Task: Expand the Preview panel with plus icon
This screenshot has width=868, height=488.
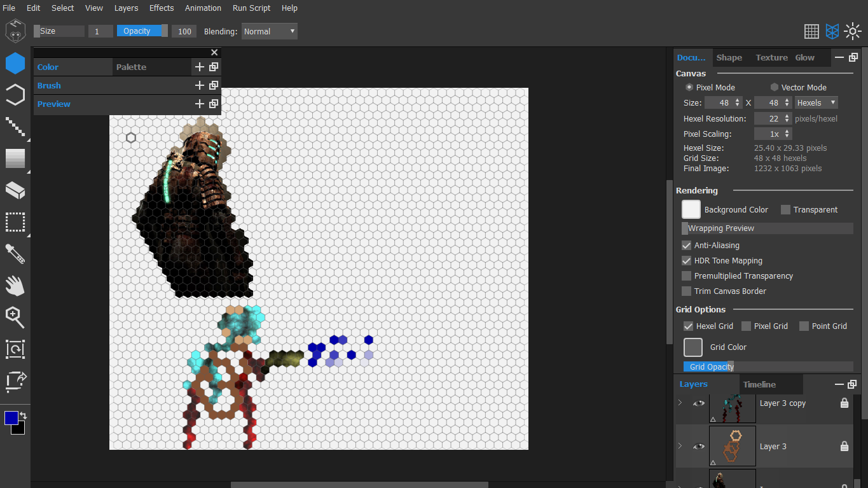Action: (200, 104)
